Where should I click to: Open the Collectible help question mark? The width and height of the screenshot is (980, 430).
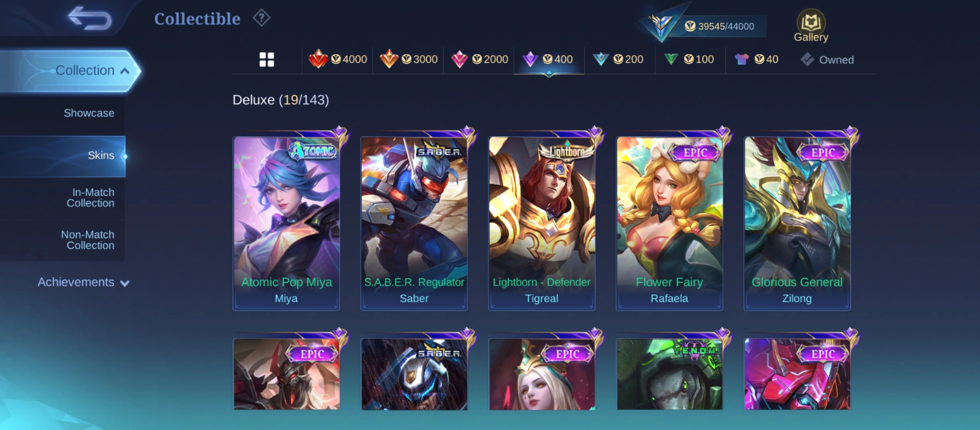[261, 18]
